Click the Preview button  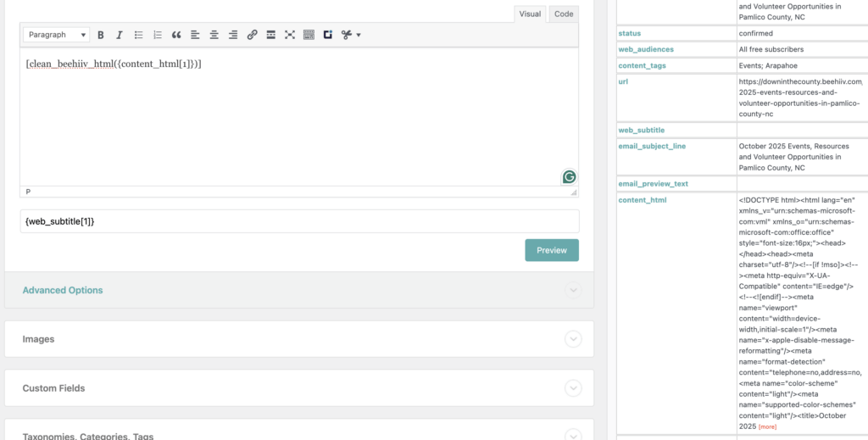(551, 250)
